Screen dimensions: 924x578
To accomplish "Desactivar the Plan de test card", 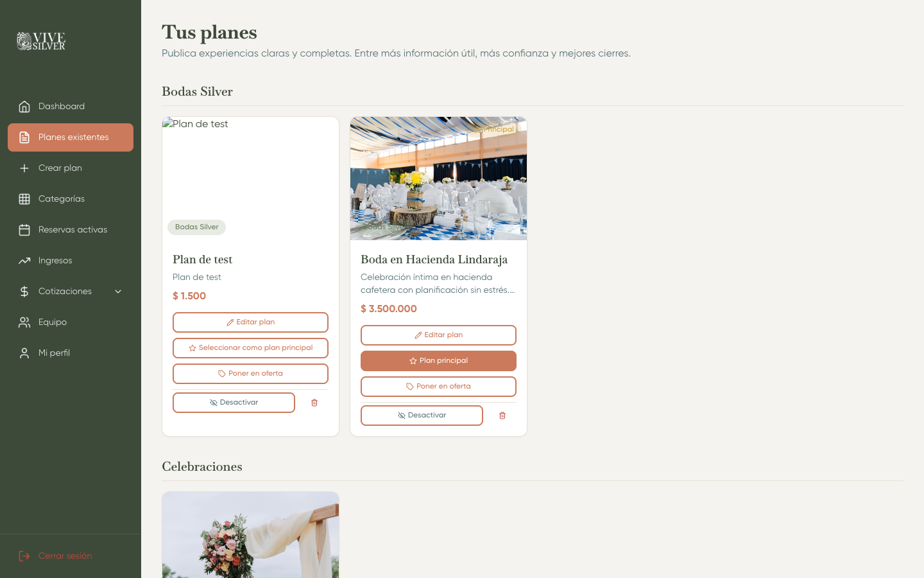I will coord(234,403).
